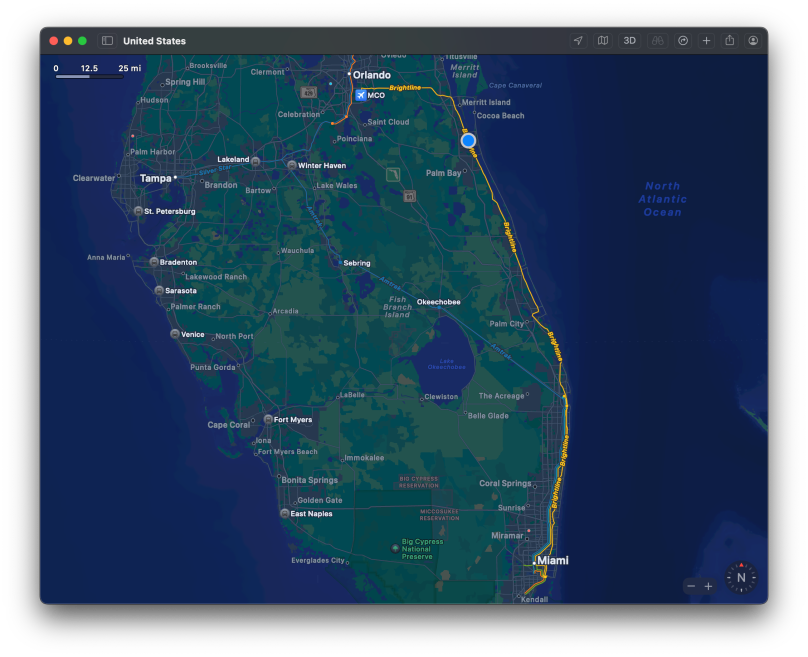
Task: Click the Palm Bay label
Action: coord(443,173)
